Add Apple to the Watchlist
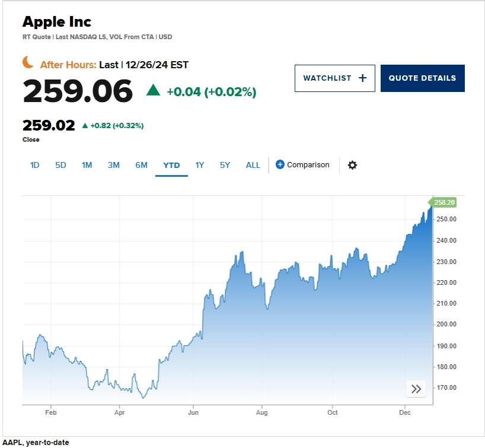485x448 pixels. coord(334,78)
